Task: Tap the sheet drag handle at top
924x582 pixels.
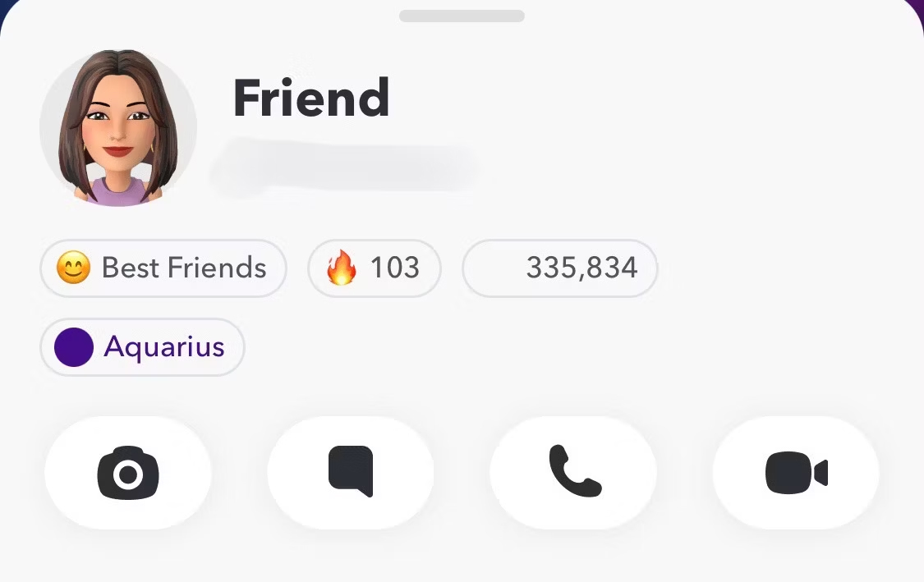Action: tap(462, 16)
